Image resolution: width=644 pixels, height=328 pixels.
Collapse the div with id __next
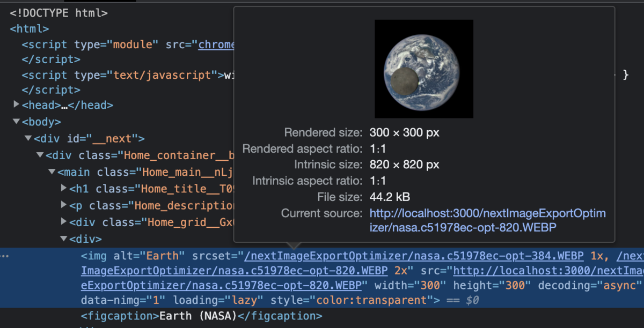(27, 139)
